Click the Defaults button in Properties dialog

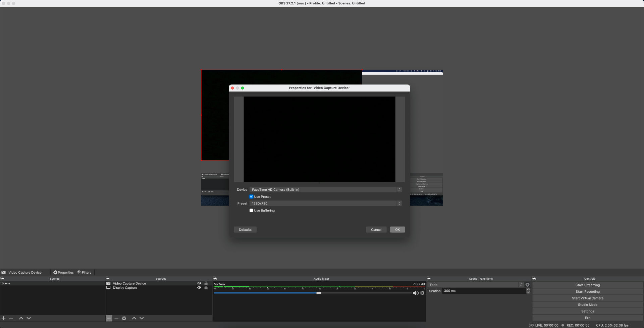point(245,230)
